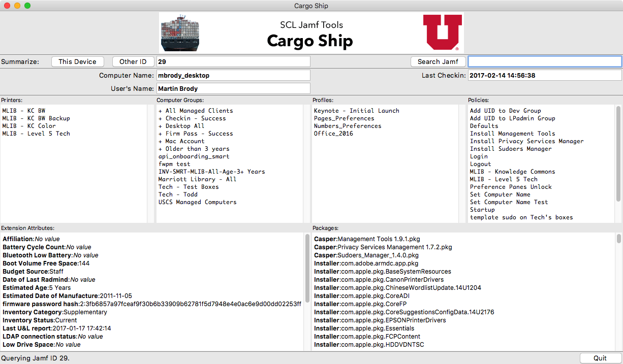Select policy Defaults

click(x=484, y=126)
